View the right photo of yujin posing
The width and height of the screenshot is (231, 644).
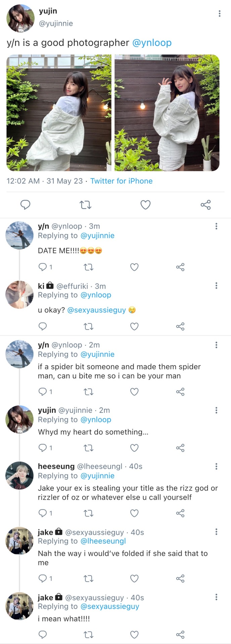[x=167, y=113]
